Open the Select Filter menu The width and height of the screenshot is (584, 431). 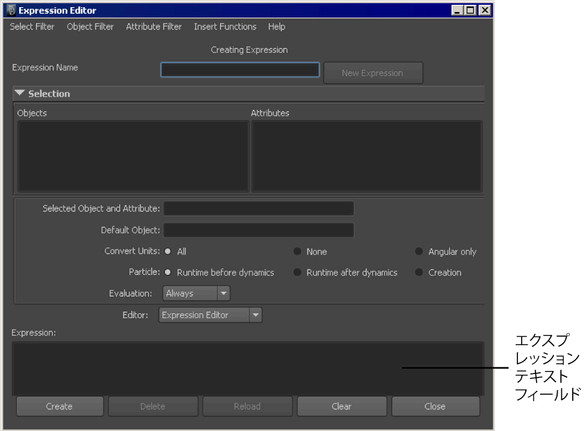click(x=32, y=27)
